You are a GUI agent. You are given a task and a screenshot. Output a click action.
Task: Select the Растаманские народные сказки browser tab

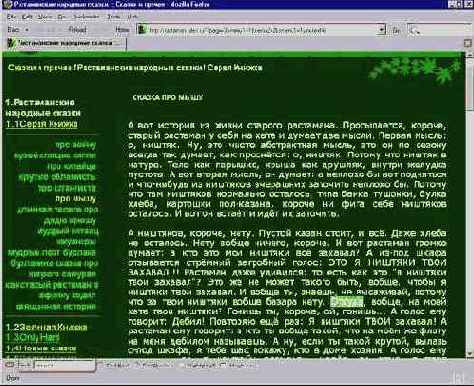click(x=65, y=43)
